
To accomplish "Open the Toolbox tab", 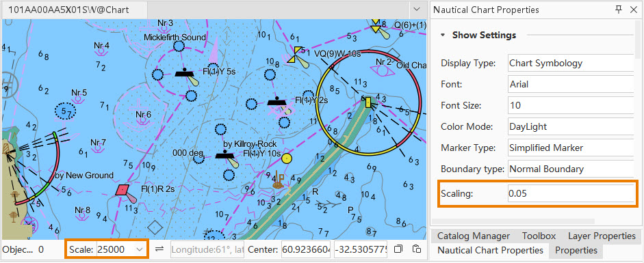I will tap(539, 236).
